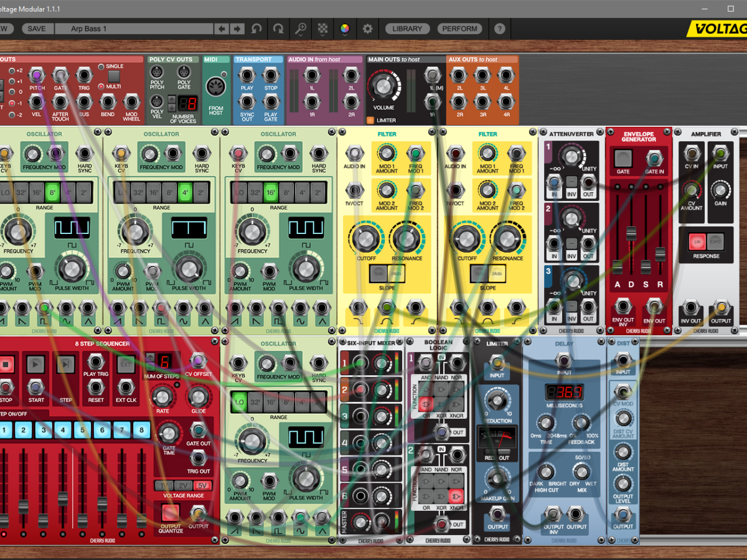The height and width of the screenshot is (560, 747).
Task: Open the Library view
Action: click(407, 29)
